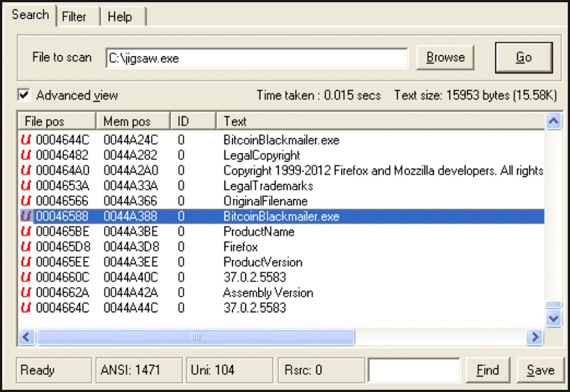The width and height of the screenshot is (570, 392).
Task: Click the red U icon on row 00046482
Action: (x=27, y=155)
